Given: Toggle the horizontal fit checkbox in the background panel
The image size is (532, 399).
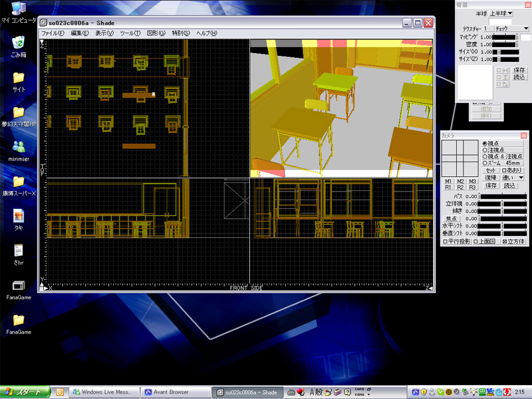Looking at the screenshot, I should 503,70.
